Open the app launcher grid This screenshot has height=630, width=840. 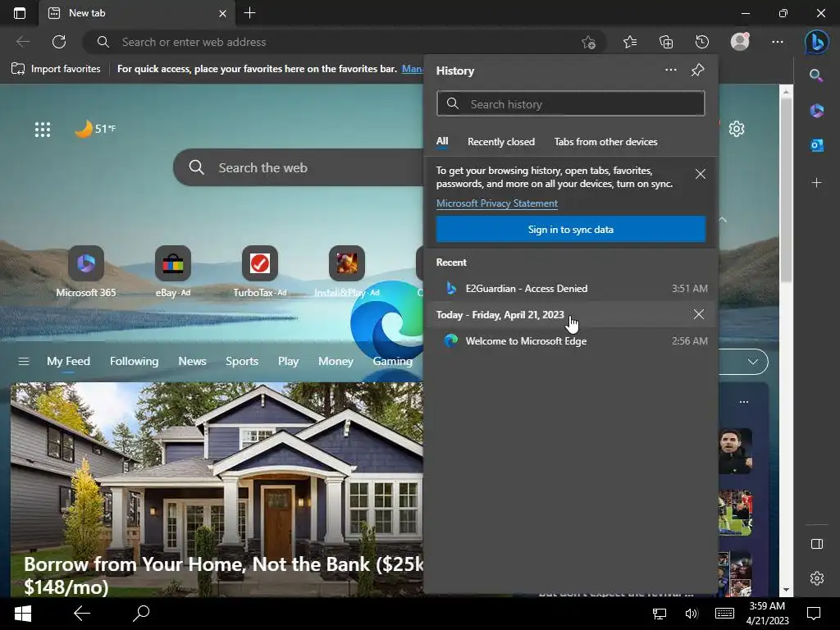(x=43, y=129)
